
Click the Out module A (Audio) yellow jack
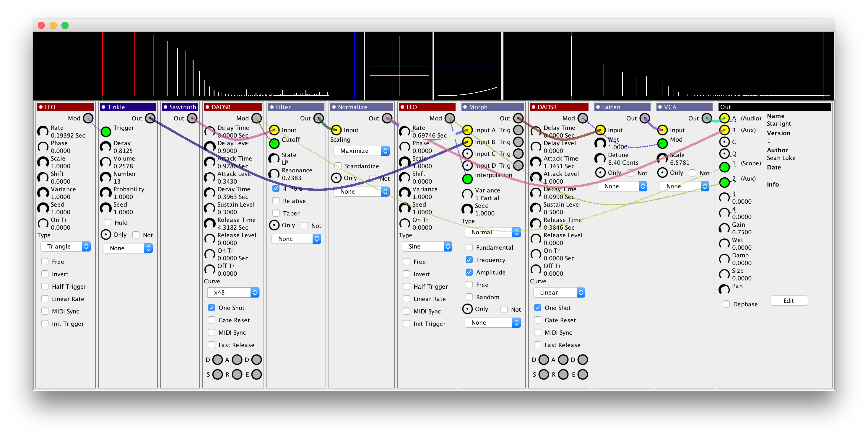point(724,118)
